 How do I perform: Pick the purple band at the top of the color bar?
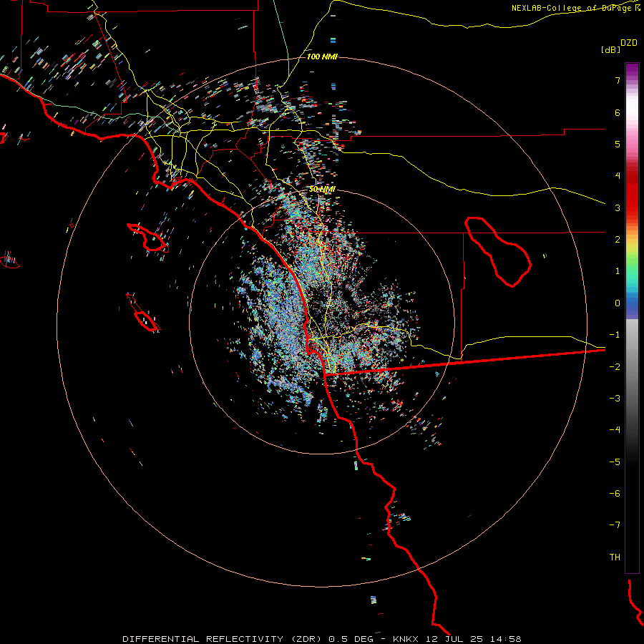pos(632,71)
